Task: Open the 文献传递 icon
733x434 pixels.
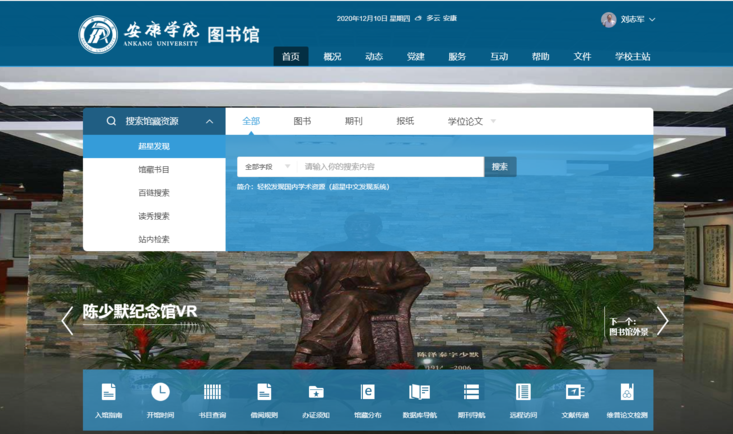Action: click(575, 392)
